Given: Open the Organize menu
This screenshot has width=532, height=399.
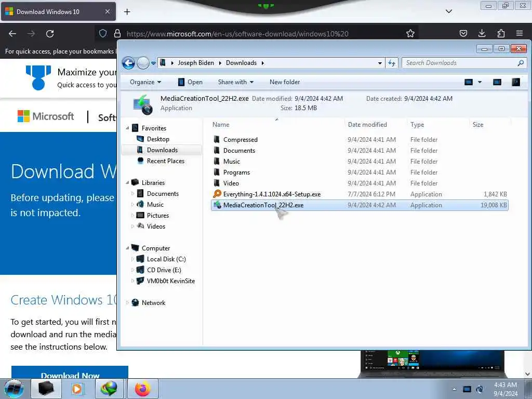Looking at the screenshot, I should 145,82.
